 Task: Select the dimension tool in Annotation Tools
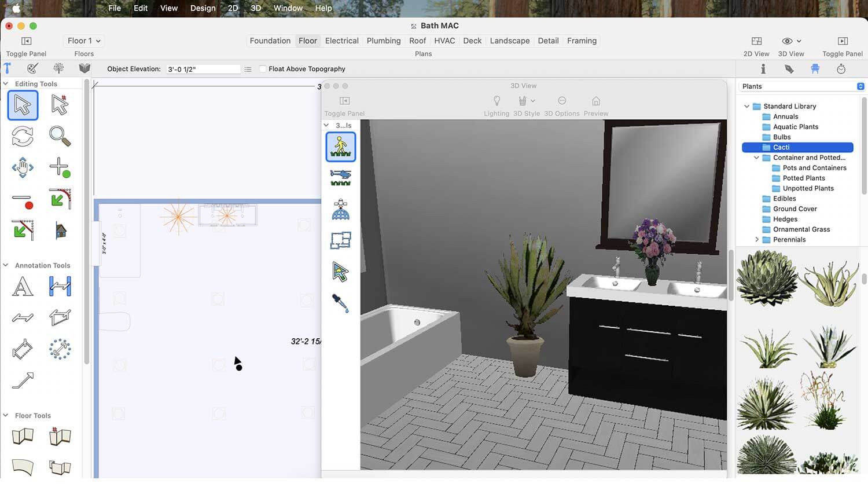click(60, 286)
